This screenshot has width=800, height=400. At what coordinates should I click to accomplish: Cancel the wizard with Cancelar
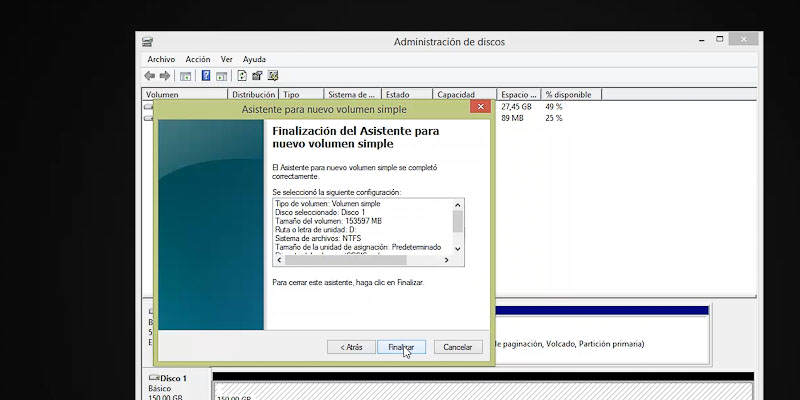(x=458, y=347)
